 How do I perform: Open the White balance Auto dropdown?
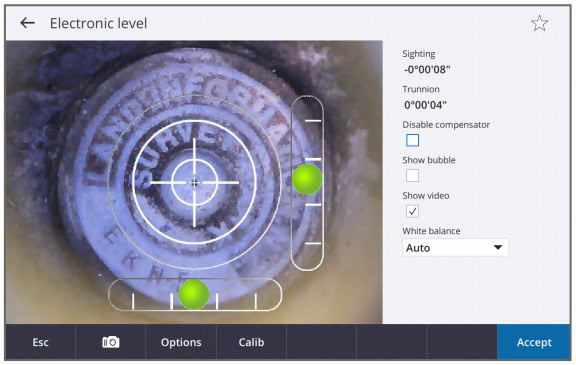coord(455,248)
